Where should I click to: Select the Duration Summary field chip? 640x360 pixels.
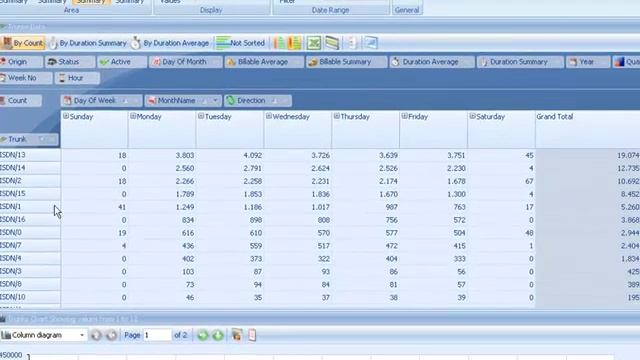pos(520,62)
